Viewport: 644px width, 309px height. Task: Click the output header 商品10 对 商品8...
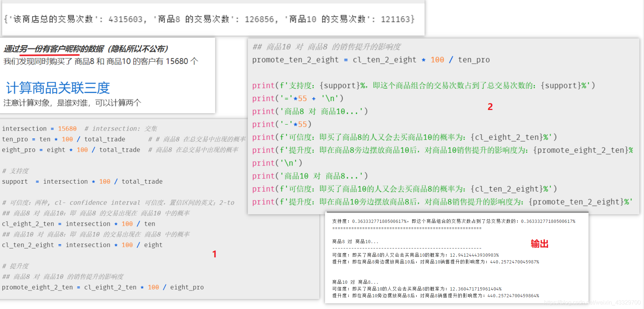(355, 282)
